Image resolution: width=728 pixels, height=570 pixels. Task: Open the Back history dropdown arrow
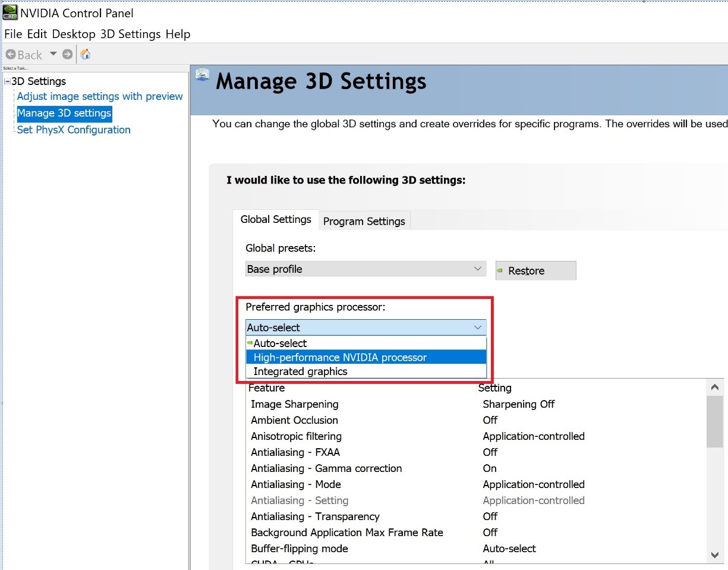coord(53,54)
